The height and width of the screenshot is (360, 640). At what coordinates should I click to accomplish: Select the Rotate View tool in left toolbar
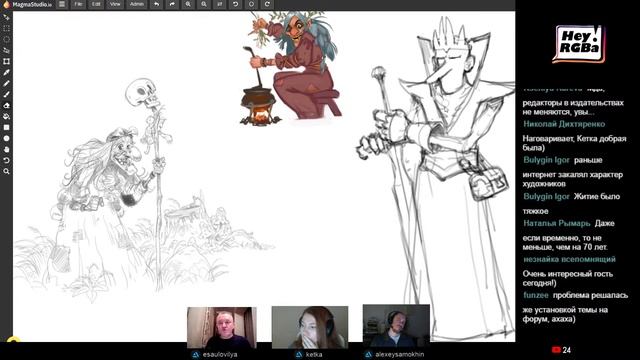tap(6, 161)
